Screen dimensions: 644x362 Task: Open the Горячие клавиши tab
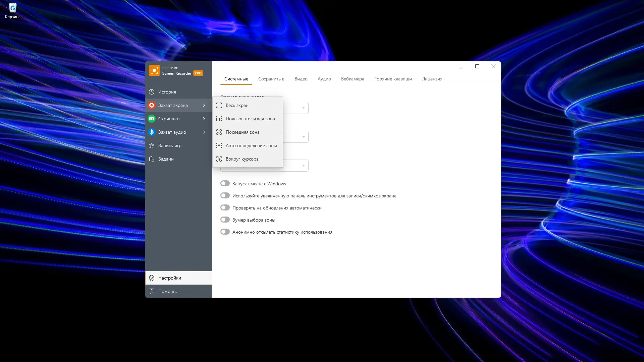tap(393, 79)
